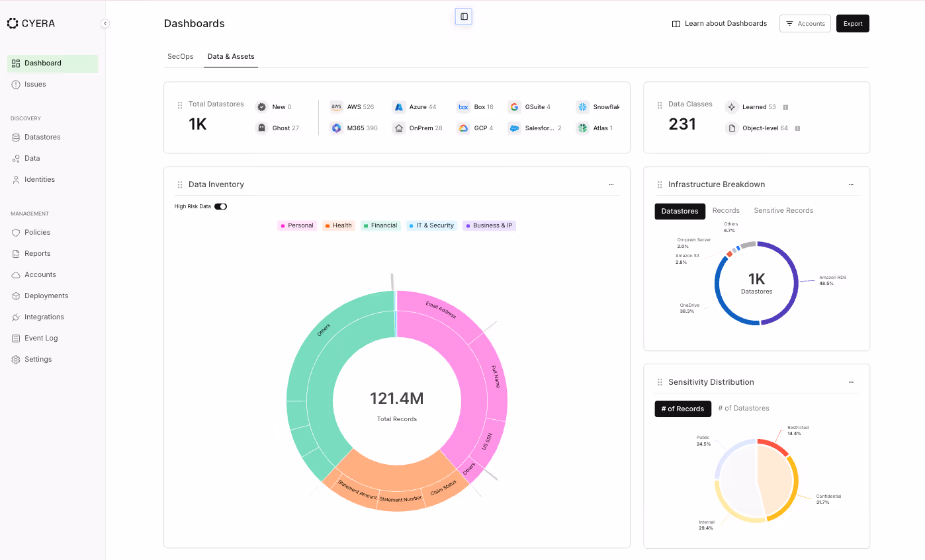Go to Datastores in the sidebar

pos(52,138)
